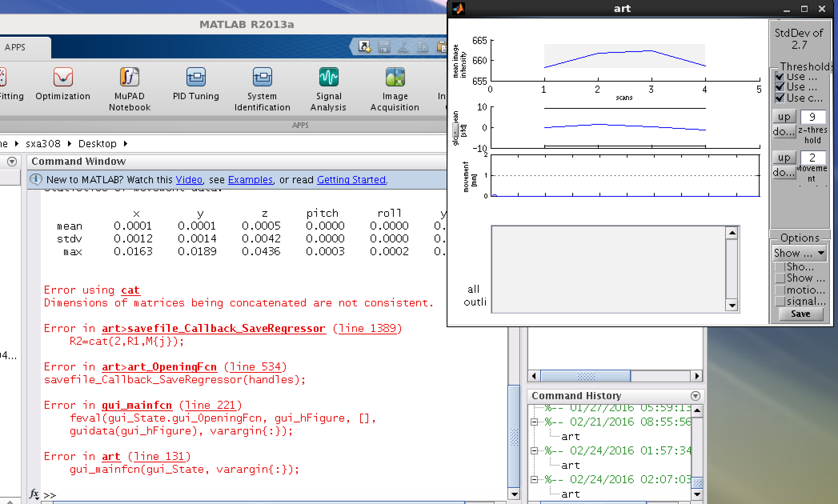
Task: Click the save icon in quick toolbar
Action: (x=384, y=47)
